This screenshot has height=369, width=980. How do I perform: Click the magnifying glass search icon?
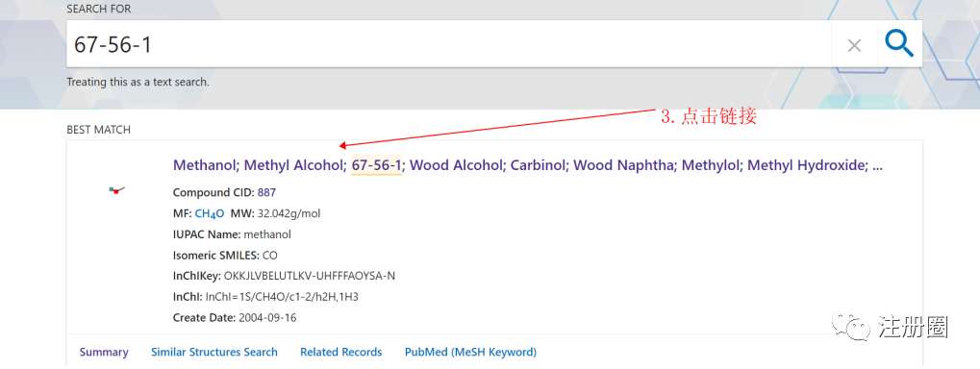tap(899, 43)
